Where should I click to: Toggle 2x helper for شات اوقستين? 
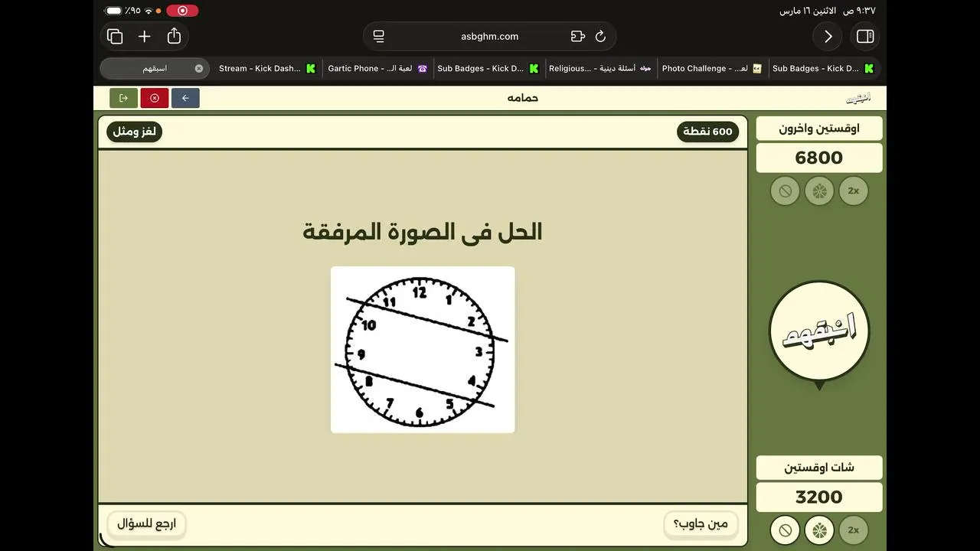(854, 530)
